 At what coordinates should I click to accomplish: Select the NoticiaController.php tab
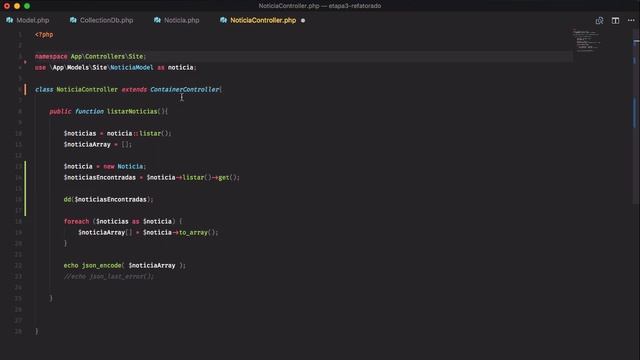tap(262, 20)
